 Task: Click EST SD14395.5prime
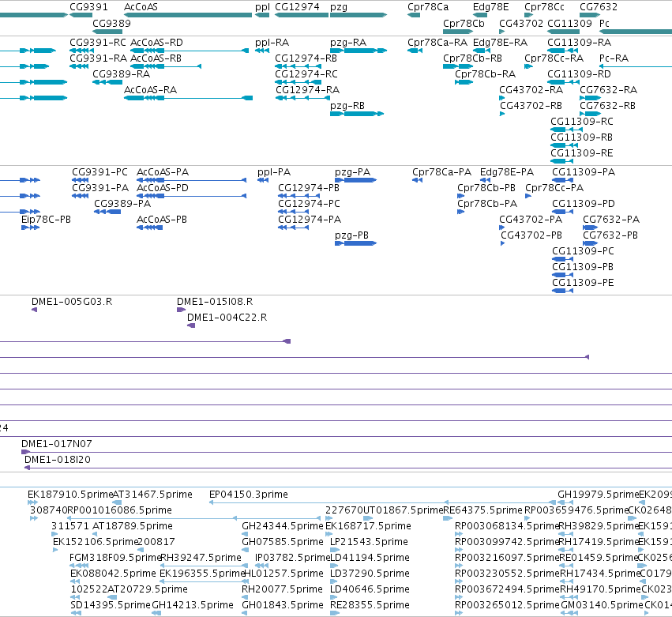click(76, 613)
